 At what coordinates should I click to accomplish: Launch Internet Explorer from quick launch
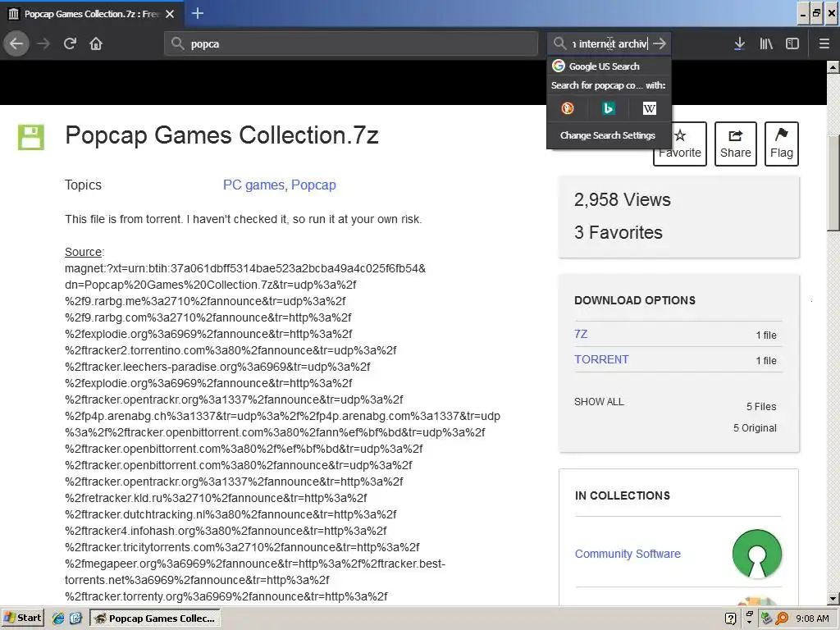coord(58,619)
